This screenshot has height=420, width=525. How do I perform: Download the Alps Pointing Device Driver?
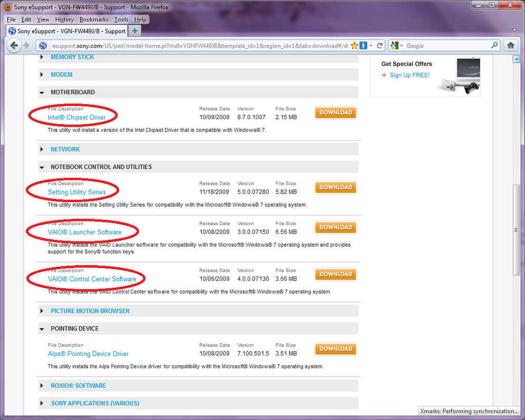[336, 349]
